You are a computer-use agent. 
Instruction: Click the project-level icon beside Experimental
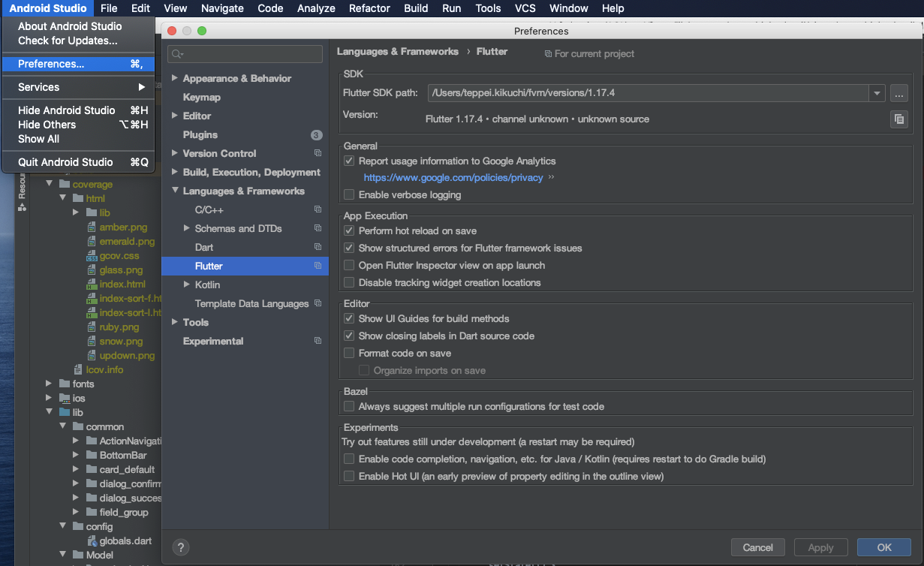[318, 341]
